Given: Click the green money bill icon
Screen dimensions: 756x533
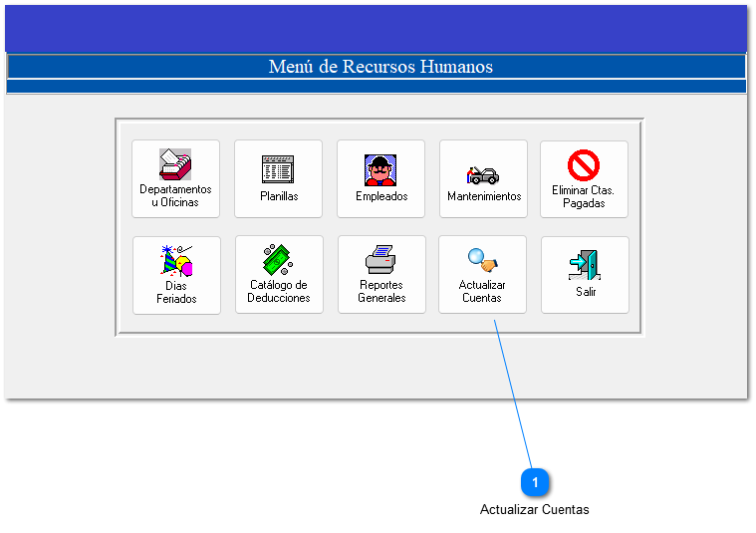Looking at the screenshot, I should tap(279, 260).
